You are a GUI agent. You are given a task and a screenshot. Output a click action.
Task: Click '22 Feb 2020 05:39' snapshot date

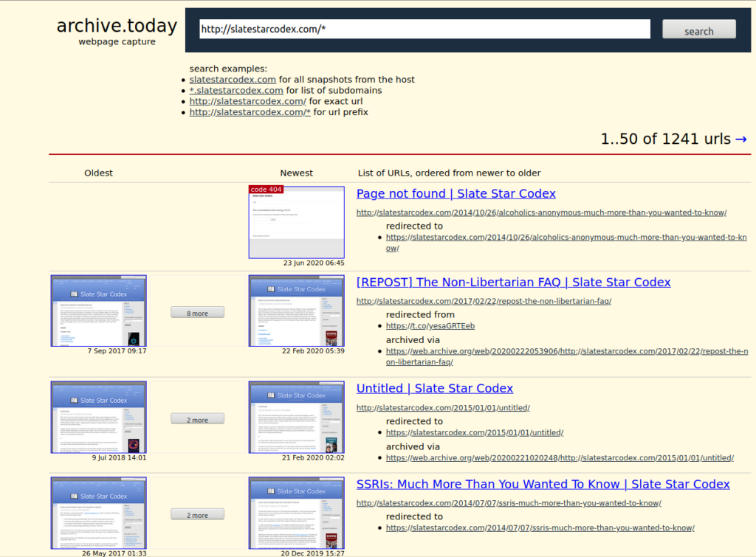click(313, 350)
